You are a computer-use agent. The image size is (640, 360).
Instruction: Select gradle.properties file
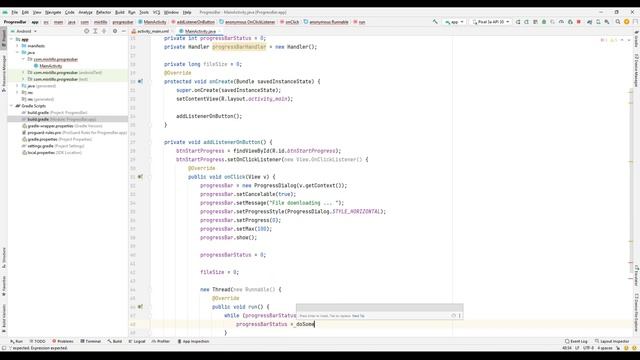(57, 140)
